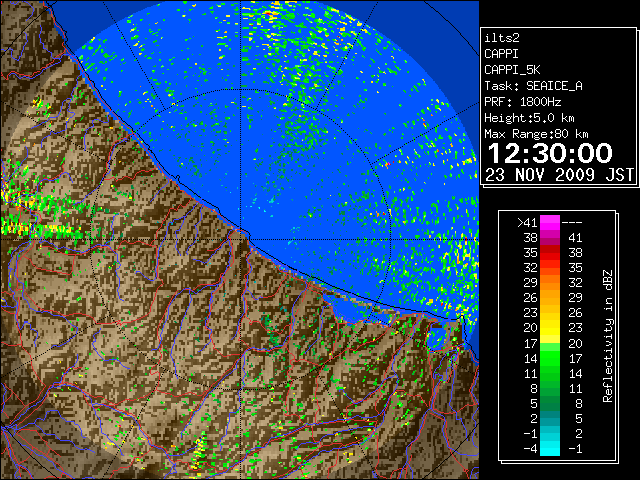Click the 'Reflectivity in dBZ' axis label
The width and height of the screenshot is (640, 480).
click(607, 336)
